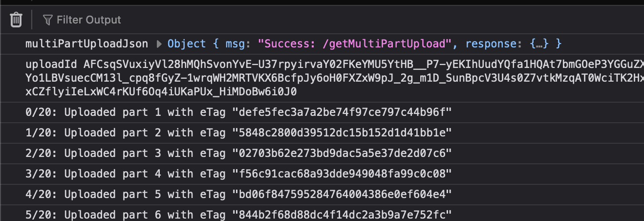The image size is (644, 221).
Task: Expand the logged Object with the disclosure triangle
Action: pos(159,44)
